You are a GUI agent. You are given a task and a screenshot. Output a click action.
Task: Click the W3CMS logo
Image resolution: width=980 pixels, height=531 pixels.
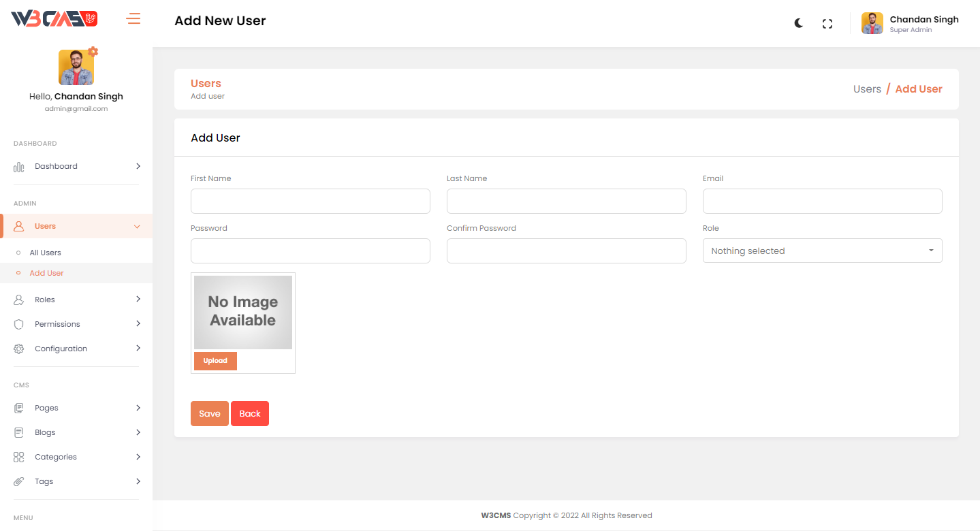coord(54,19)
